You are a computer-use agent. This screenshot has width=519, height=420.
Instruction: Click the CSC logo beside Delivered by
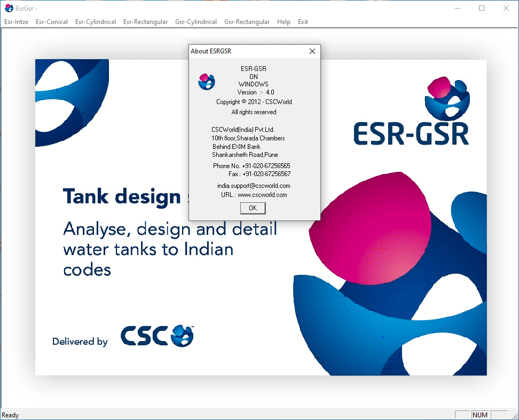(x=157, y=336)
